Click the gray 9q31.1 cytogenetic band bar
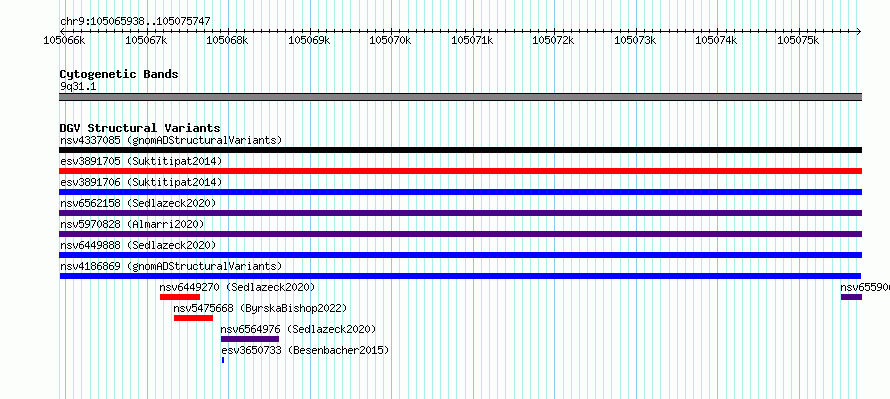The image size is (890, 399). pos(460,97)
